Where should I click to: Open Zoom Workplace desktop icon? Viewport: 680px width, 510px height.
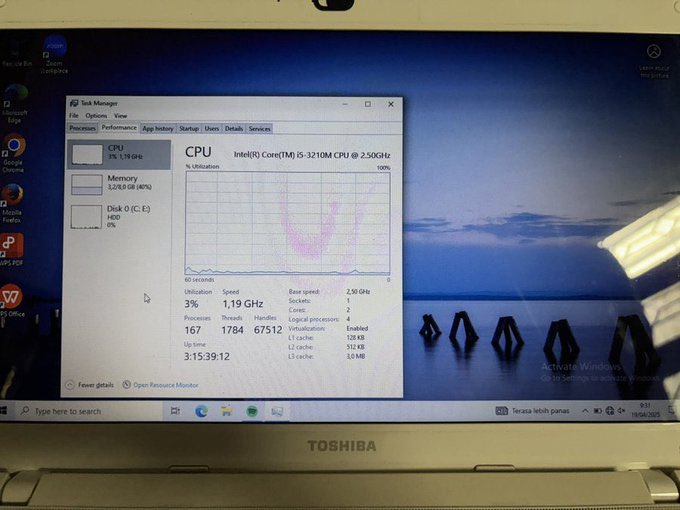coord(55,55)
